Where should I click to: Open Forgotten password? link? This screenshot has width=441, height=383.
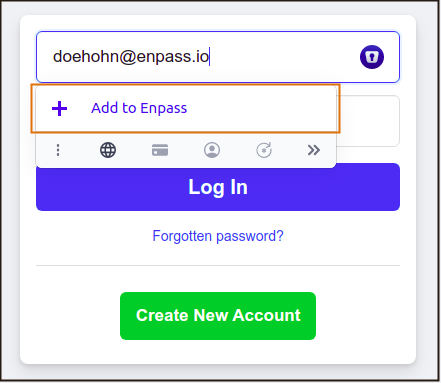coord(218,236)
